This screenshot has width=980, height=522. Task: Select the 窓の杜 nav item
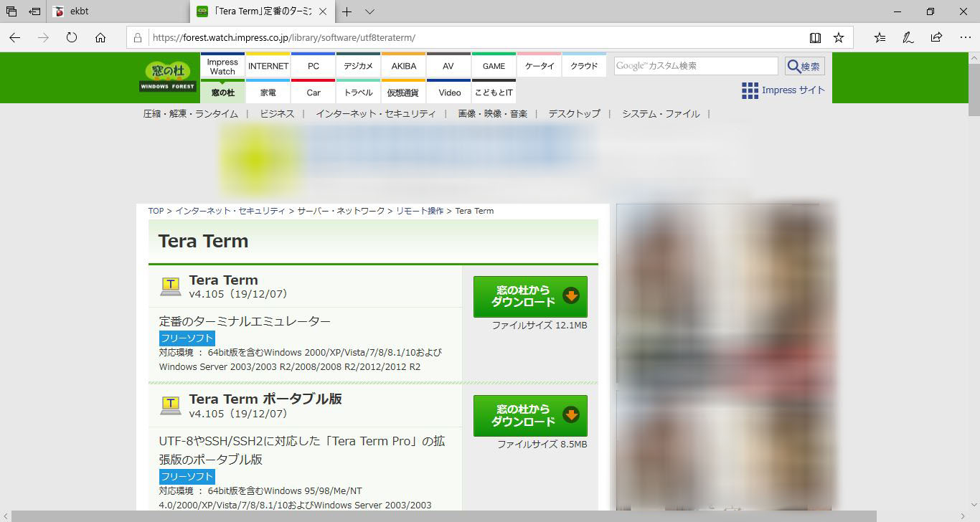point(222,92)
